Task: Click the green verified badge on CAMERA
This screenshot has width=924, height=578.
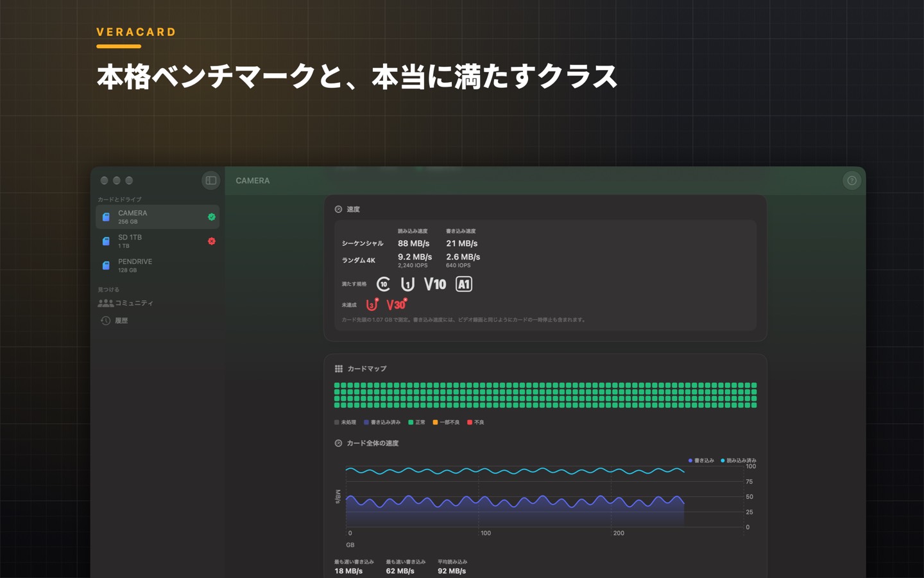Action: [x=212, y=217]
